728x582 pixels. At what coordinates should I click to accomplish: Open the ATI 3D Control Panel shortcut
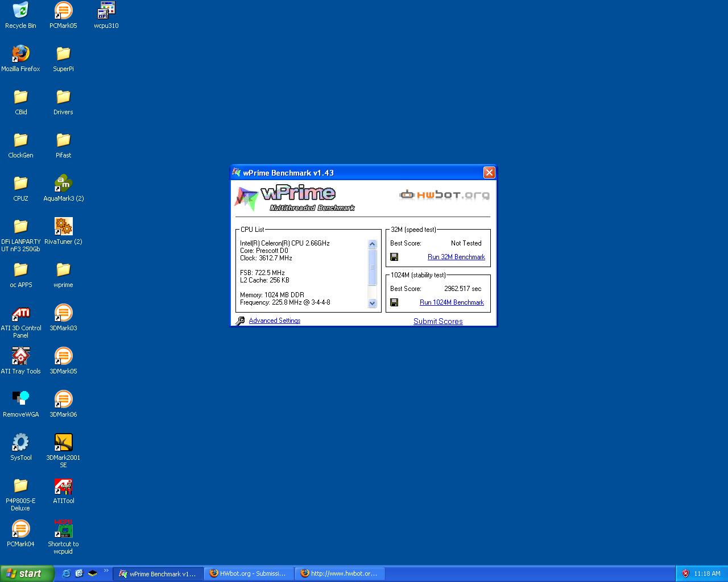pyautogui.click(x=20, y=322)
